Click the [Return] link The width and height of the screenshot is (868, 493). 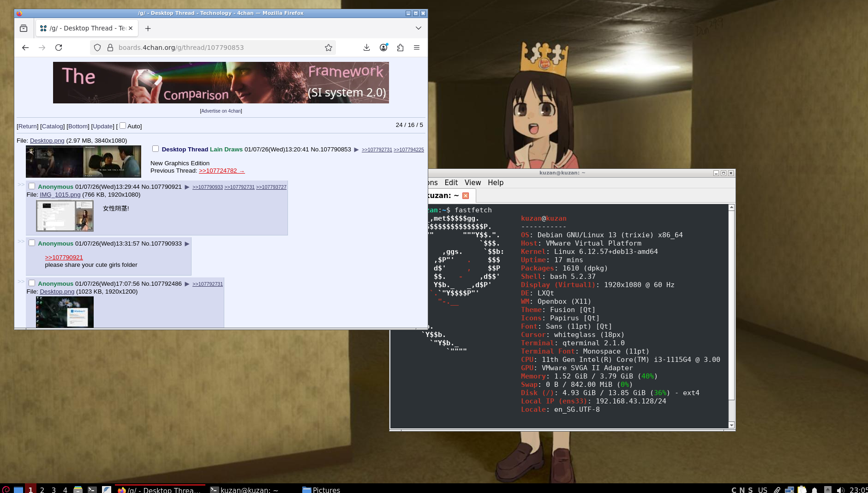tap(28, 126)
